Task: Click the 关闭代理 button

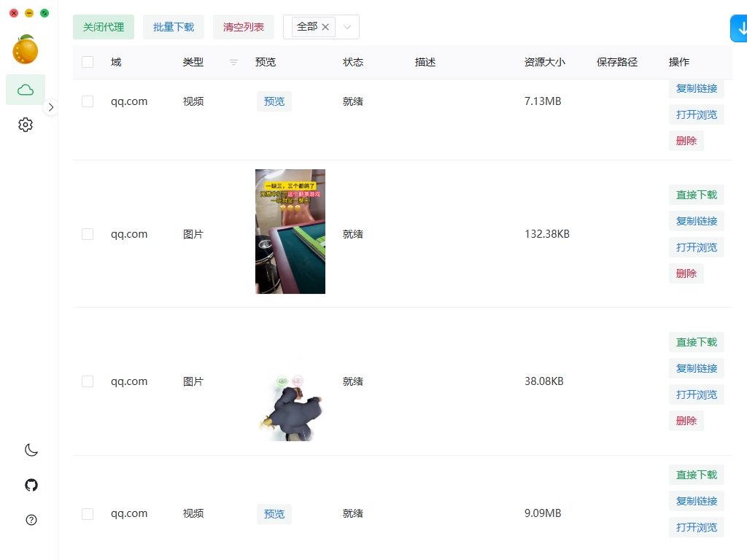Action: [103, 26]
